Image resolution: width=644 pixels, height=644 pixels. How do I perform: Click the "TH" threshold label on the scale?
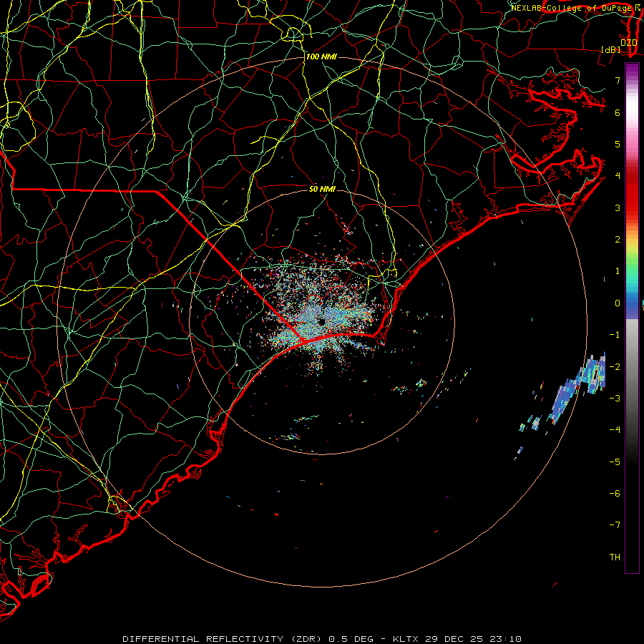615,557
